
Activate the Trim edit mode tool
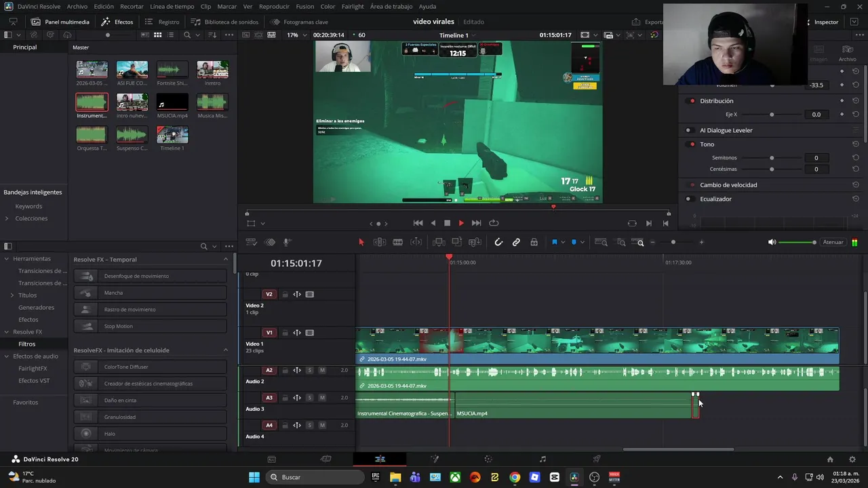point(380,242)
